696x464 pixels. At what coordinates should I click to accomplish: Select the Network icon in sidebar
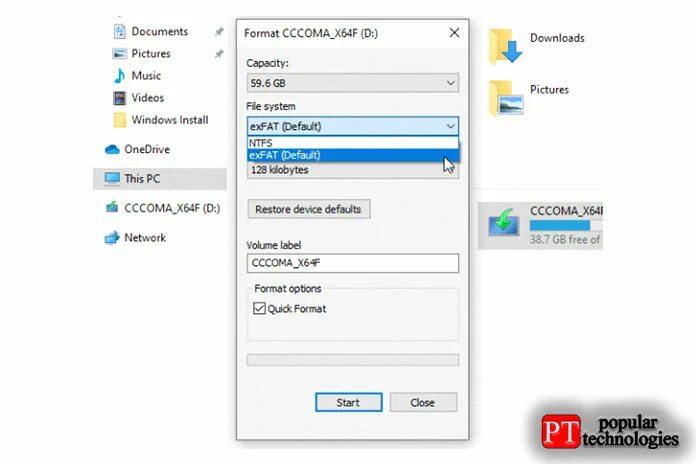(112, 238)
